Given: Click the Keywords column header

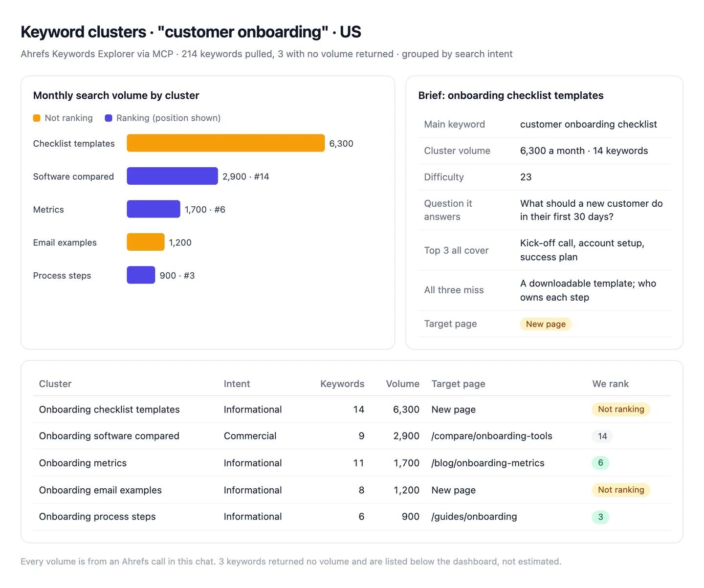Looking at the screenshot, I should (342, 384).
